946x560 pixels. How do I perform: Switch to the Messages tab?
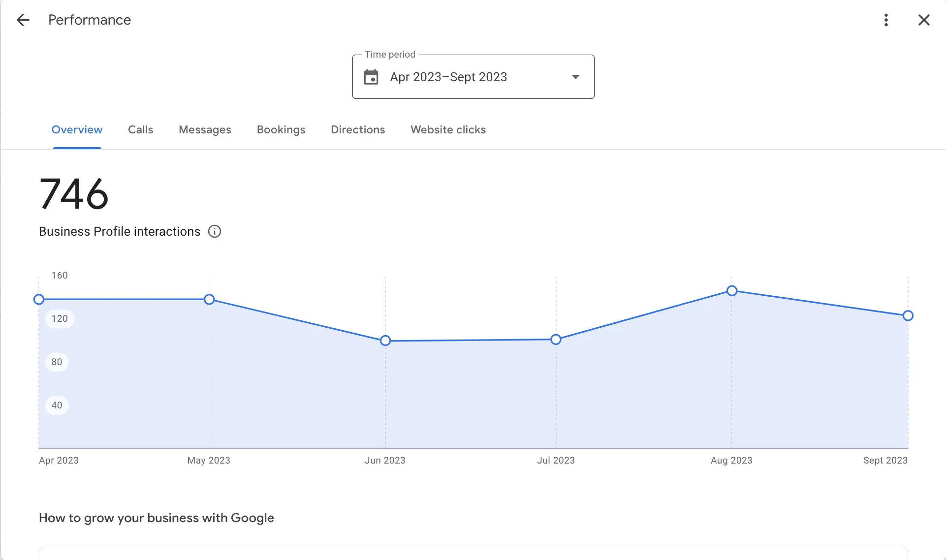[205, 130]
